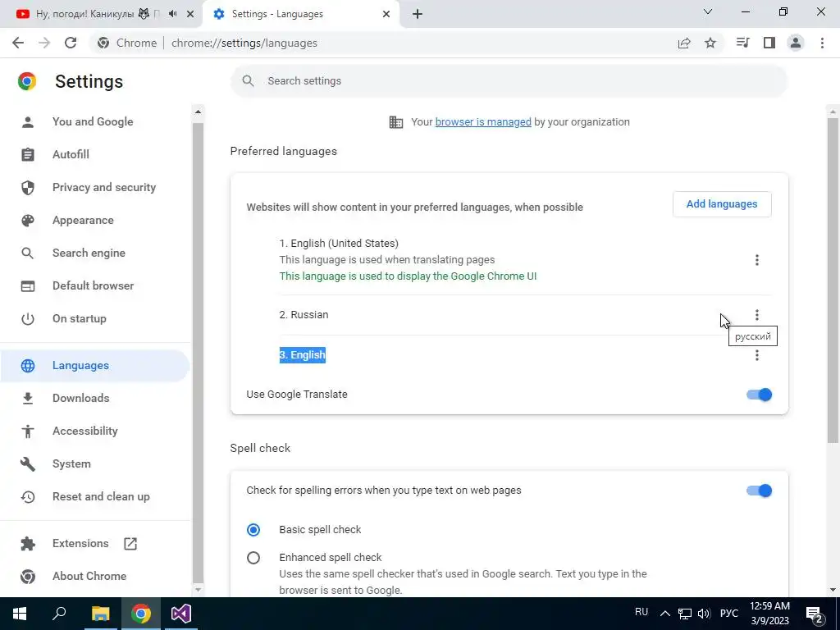Select Enhanced spell check radio

pyautogui.click(x=253, y=558)
